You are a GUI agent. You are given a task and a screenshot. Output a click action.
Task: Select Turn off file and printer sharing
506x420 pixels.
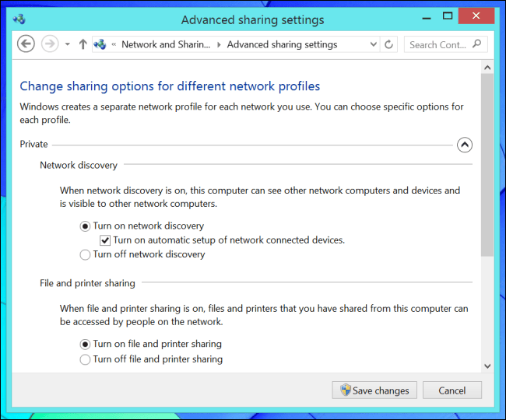86,359
